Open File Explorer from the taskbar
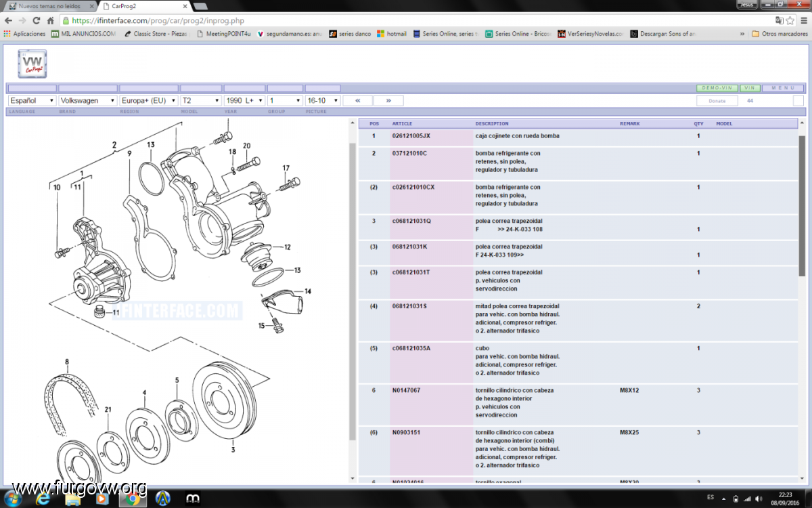 (x=73, y=499)
